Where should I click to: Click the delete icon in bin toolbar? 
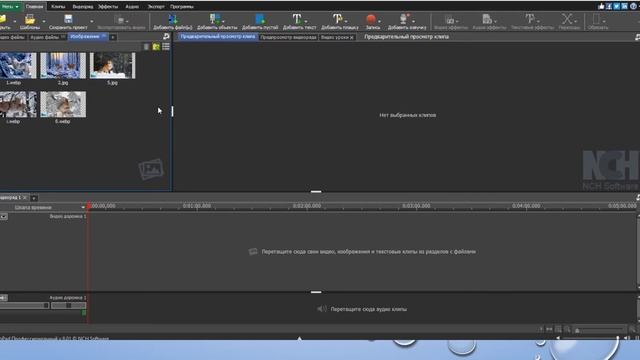click(x=146, y=47)
